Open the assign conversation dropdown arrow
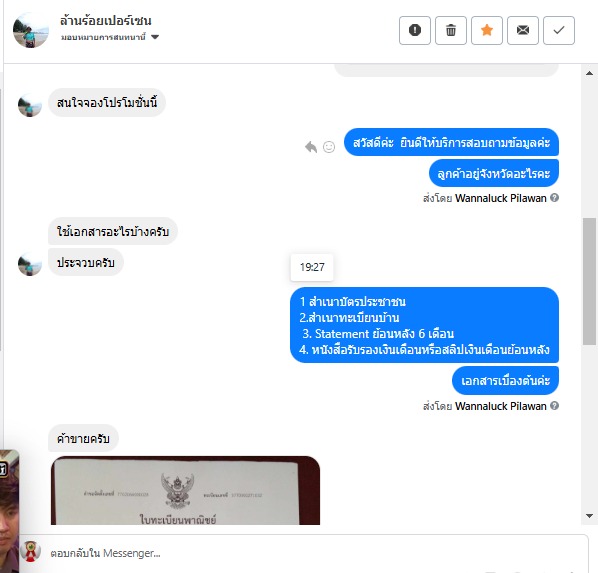Screen dimensions: 598x573 click(x=155, y=37)
